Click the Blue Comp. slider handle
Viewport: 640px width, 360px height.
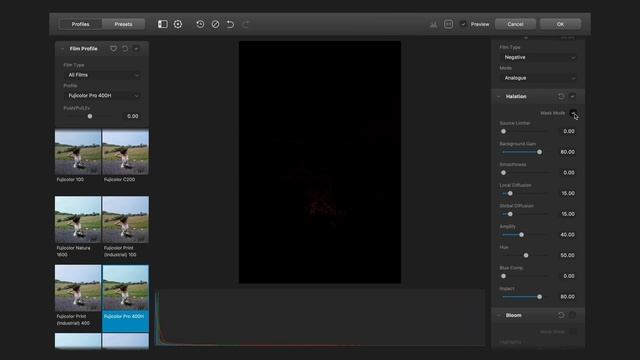point(503,276)
